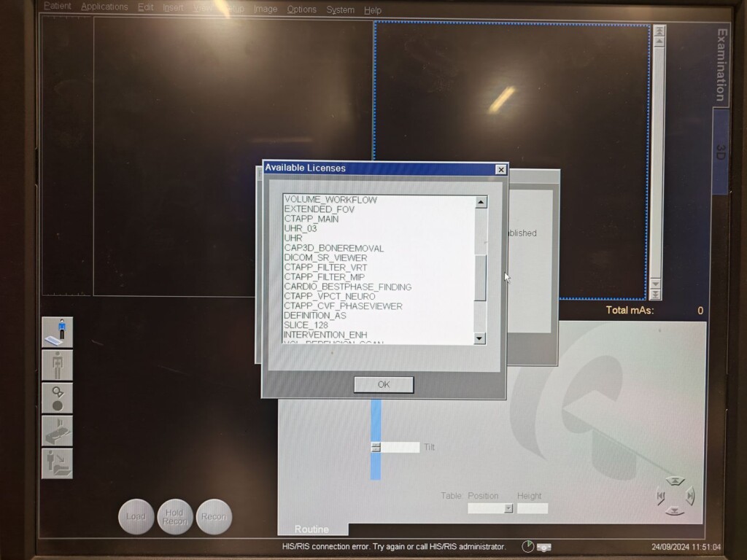Select CTAPP_VPCT_NEURO in license list
Screen dimensions: 747x560
pos(330,297)
